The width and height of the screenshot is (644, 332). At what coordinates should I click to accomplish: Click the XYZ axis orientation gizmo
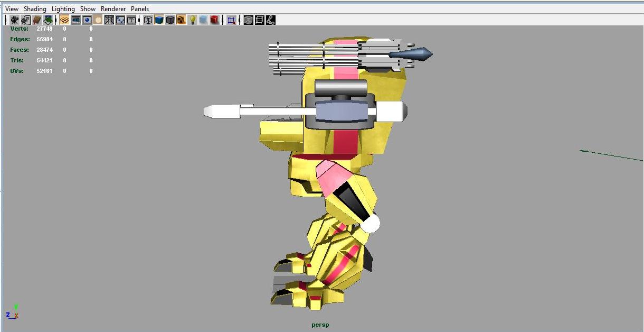tap(13, 312)
